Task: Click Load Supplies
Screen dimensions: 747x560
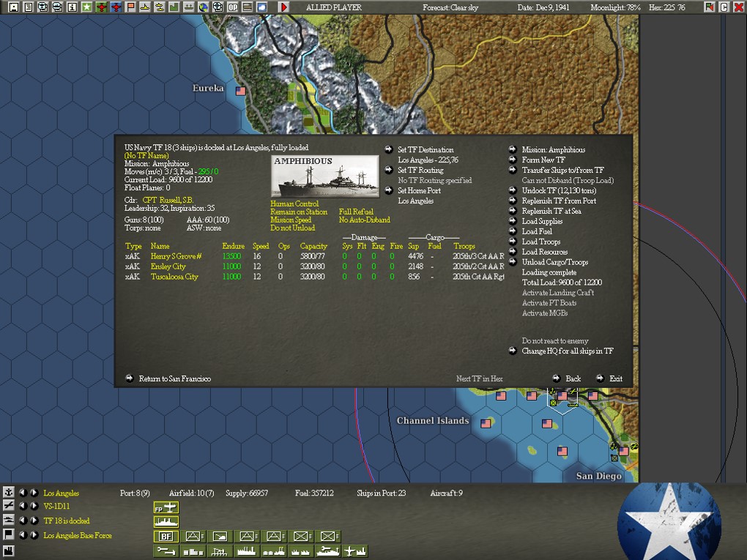Action: 542,221
